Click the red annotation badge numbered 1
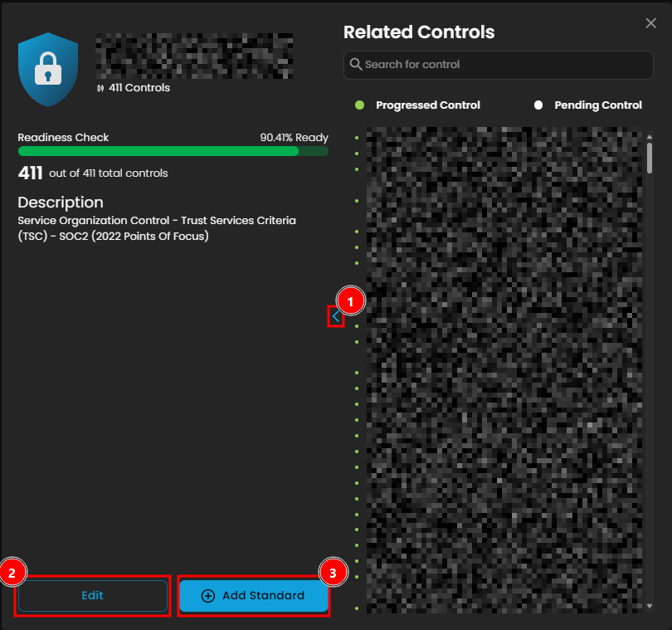Screen dimensions: 672x630 click(x=350, y=300)
